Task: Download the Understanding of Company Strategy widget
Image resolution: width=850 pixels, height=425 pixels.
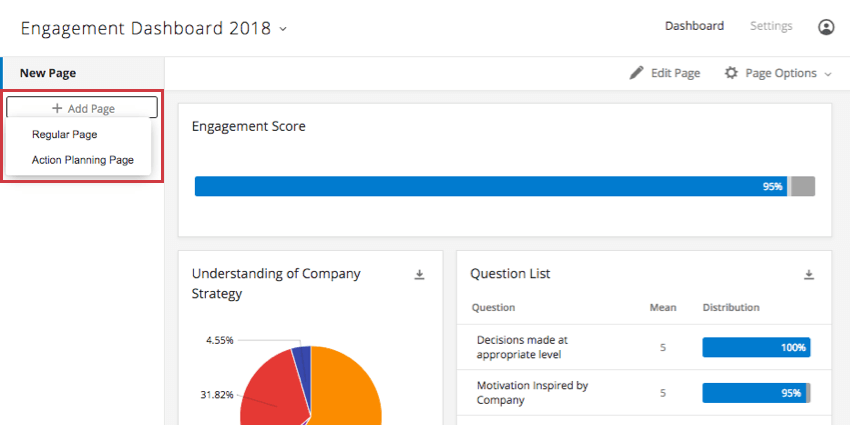Action: pos(419,275)
